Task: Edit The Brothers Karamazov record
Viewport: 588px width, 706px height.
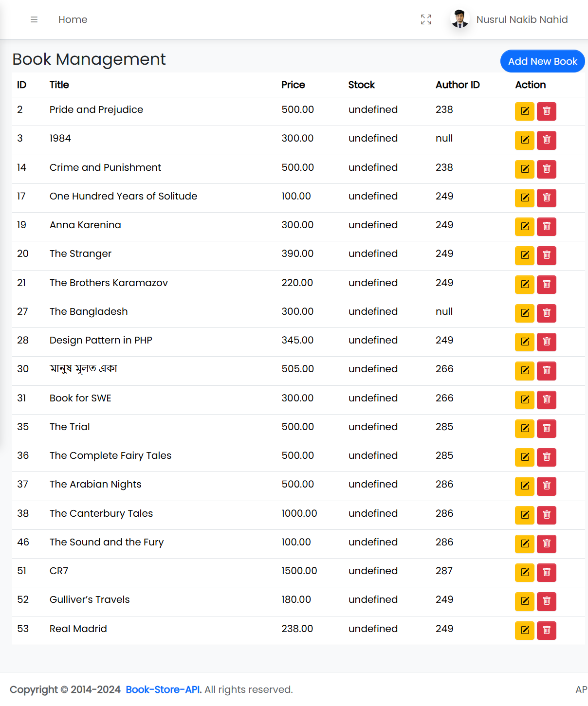Action: 524,285
